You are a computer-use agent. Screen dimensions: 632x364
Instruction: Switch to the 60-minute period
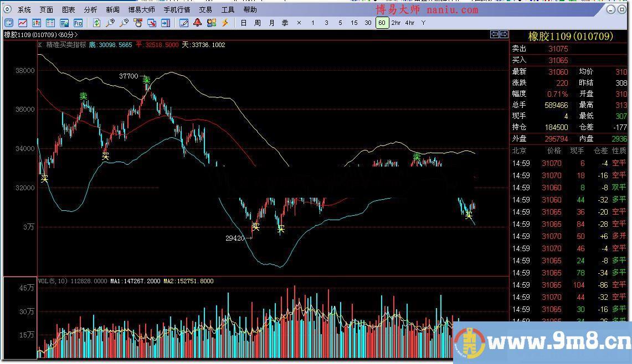(x=382, y=23)
